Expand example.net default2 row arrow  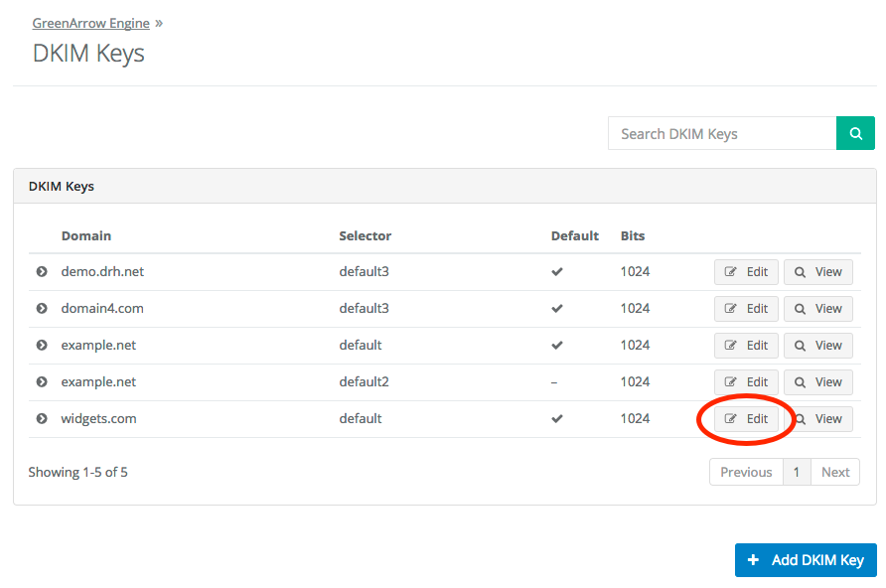[x=42, y=382]
